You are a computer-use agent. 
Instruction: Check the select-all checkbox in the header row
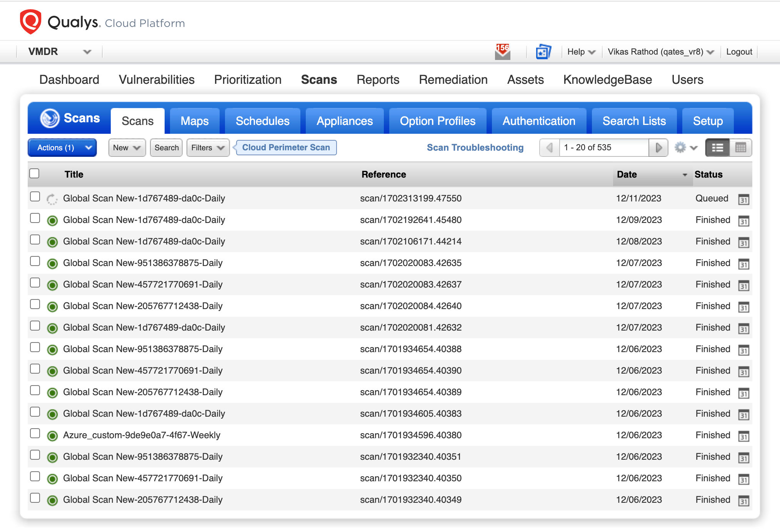(34, 173)
